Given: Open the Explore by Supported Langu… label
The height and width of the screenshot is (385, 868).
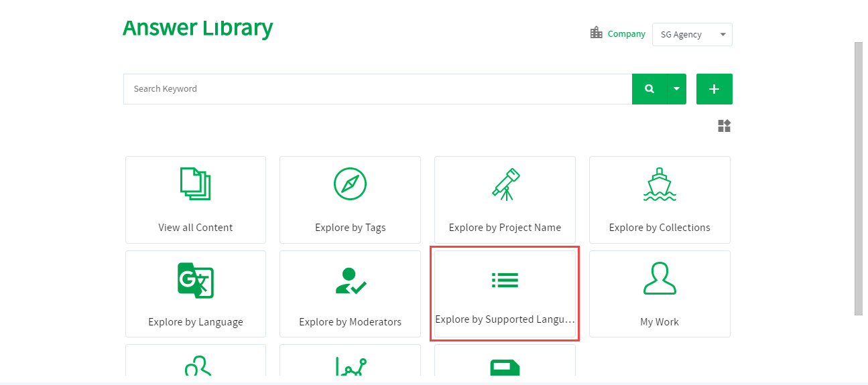Looking at the screenshot, I should pyautogui.click(x=505, y=319).
